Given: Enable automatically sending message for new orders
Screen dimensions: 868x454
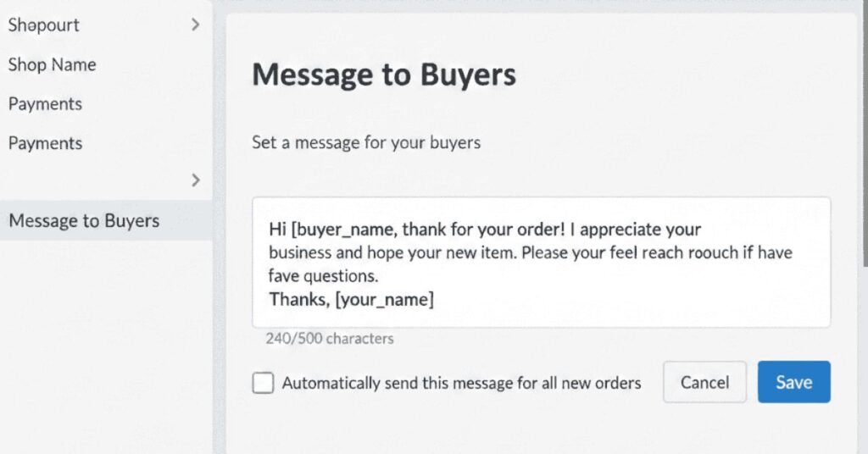Looking at the screenshot, I should coord(264,383).
